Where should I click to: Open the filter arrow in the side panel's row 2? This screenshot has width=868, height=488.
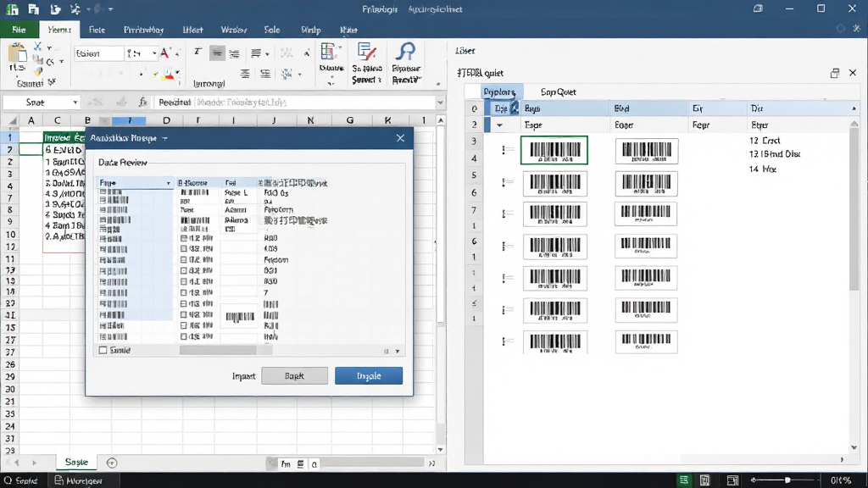click(x=499, y=125)
